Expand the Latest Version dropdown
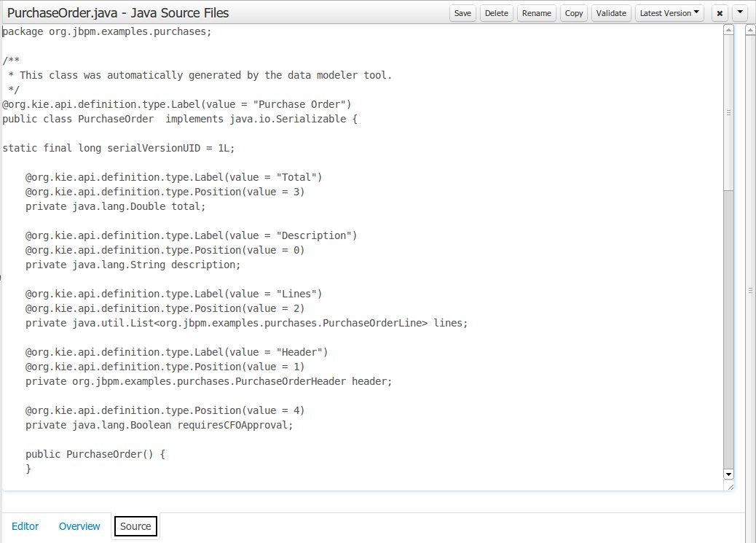 (669, 13)
